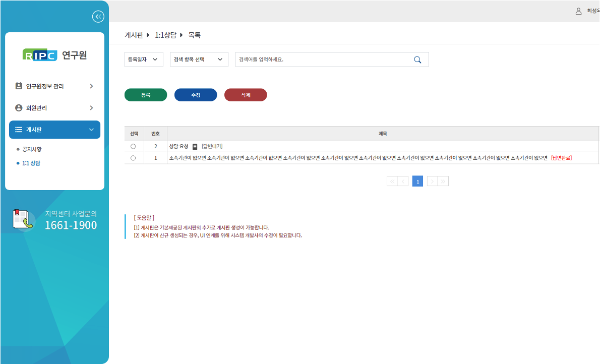Click the user profile icon
This screenshot has width=600, height=364.
coord(579,11)
